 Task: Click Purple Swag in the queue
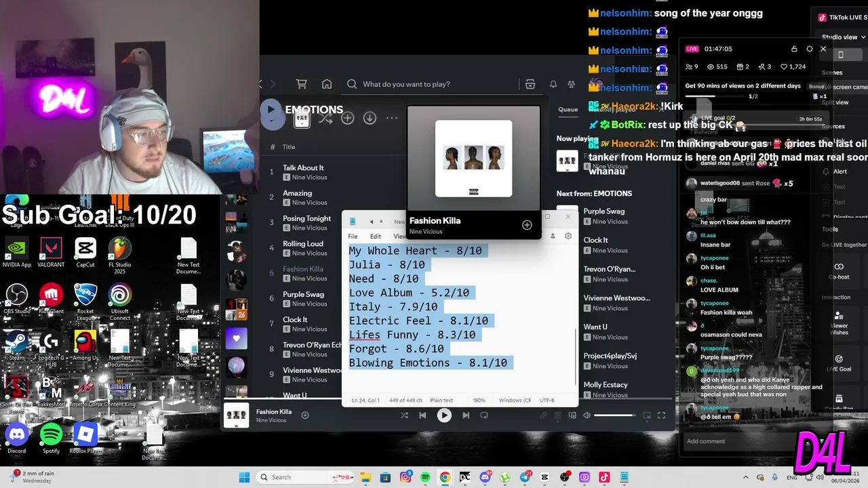tap(604, 211)
